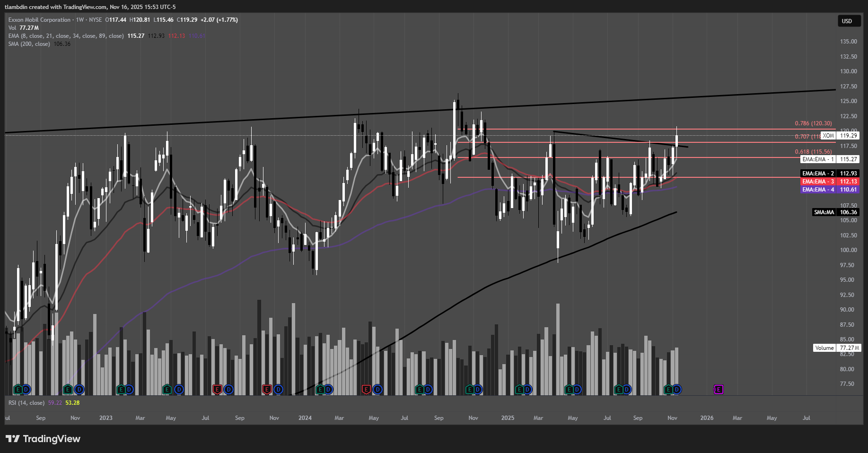The width and height of the screenshot is (868, 453).
Task: Open the blue dividend marker from May 2023
Action: (179, 390)
